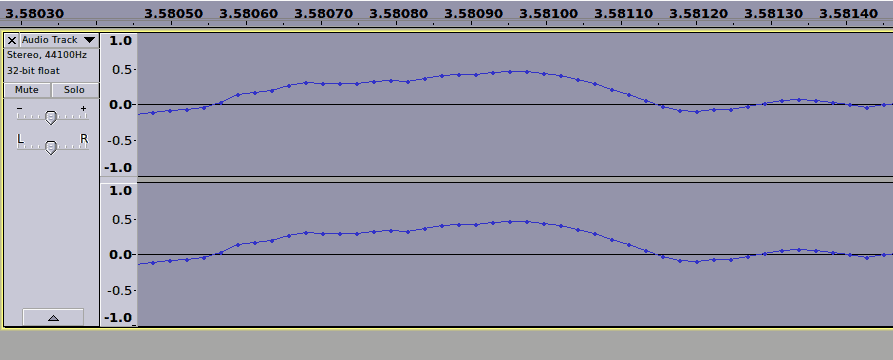Image resolution: width=893 pixels, height=360 pixels.
Task: Close the Audio Track with X button
Action: (11, 40)
